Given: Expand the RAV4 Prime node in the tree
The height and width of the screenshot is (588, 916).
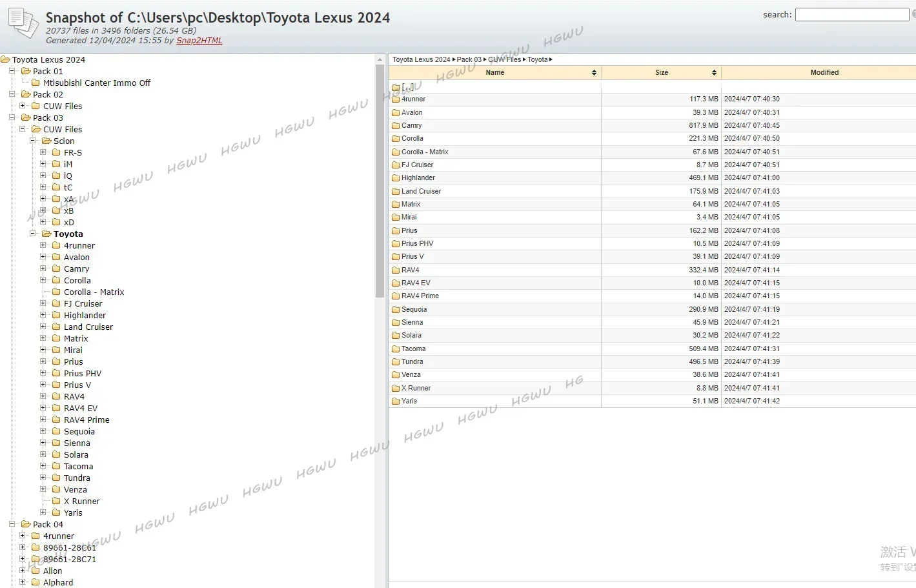Looking at the screenshot, I should click(43, 420).
